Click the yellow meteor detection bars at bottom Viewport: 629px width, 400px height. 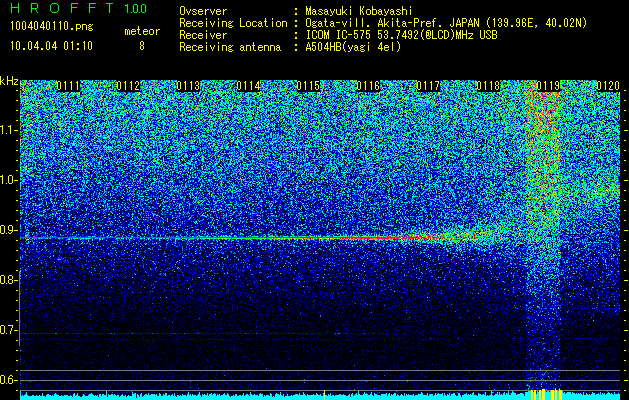coord(546,394)
